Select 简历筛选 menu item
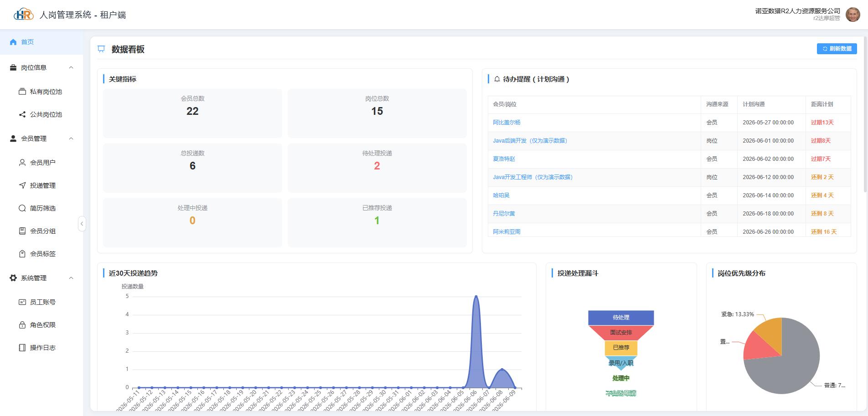This screenshot has width=868, height=416. click(x=41, y=208)
